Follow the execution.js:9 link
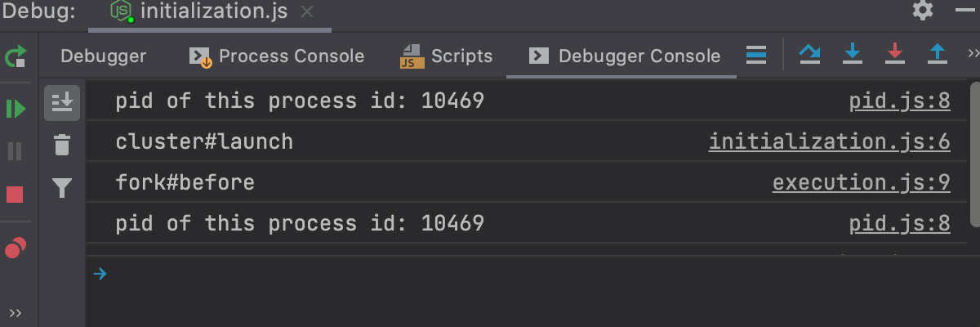The height and width of the screenshot is (327, 980). tap(861, 183)
